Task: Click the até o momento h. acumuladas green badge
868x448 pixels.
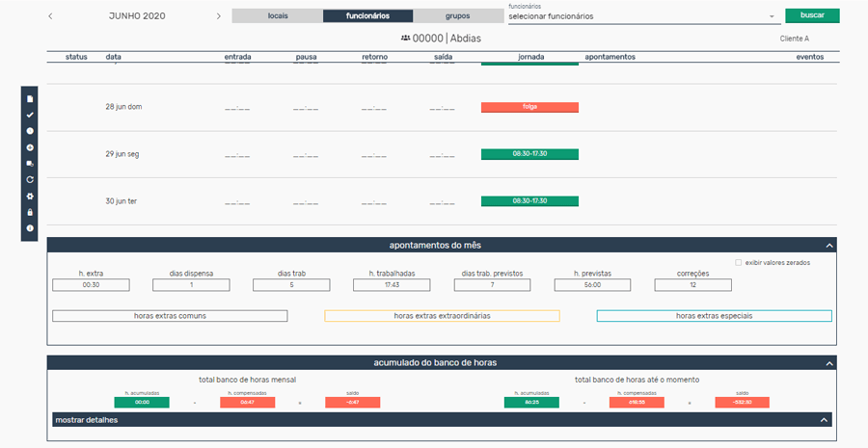Action: pyautogui.click(x=531, y=403)
